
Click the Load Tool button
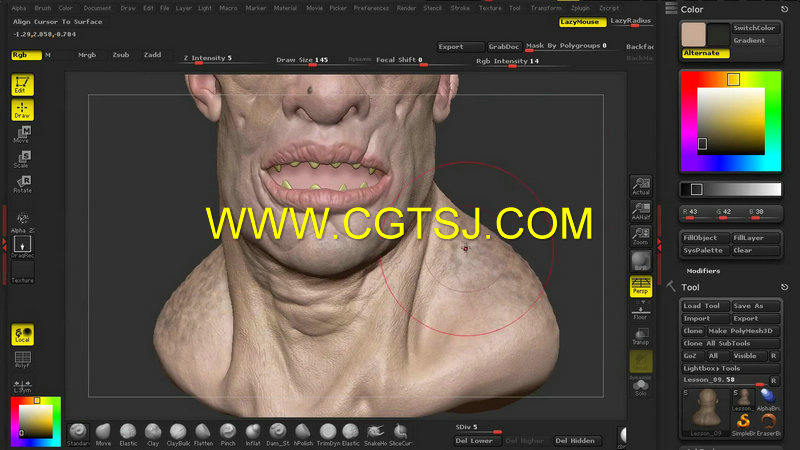pyautogui.click(x=705, y=306)
